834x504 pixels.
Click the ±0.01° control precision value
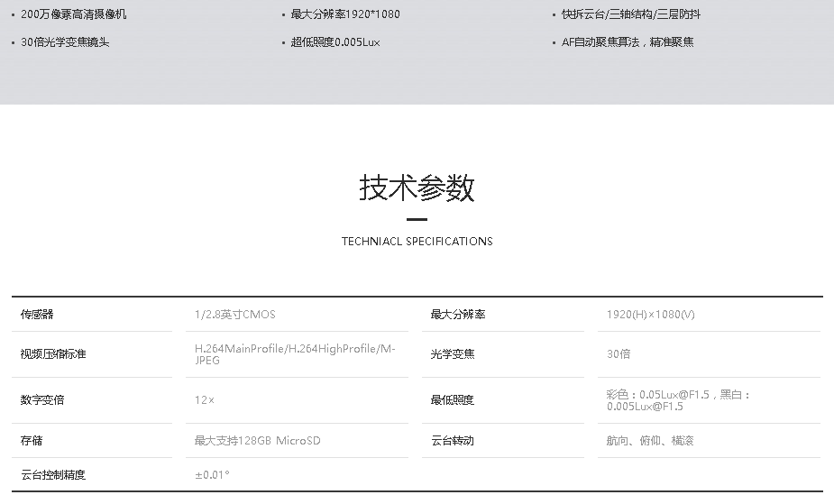[212, 474]
